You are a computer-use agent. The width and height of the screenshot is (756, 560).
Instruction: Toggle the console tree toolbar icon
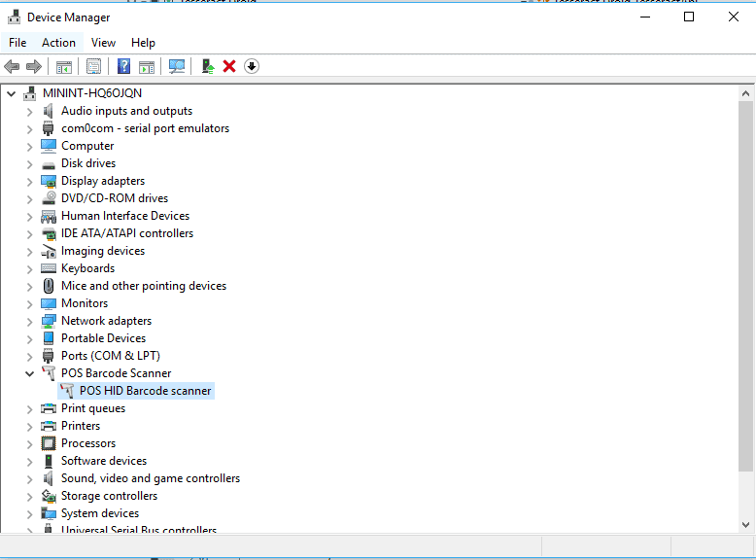pos(63,66)
